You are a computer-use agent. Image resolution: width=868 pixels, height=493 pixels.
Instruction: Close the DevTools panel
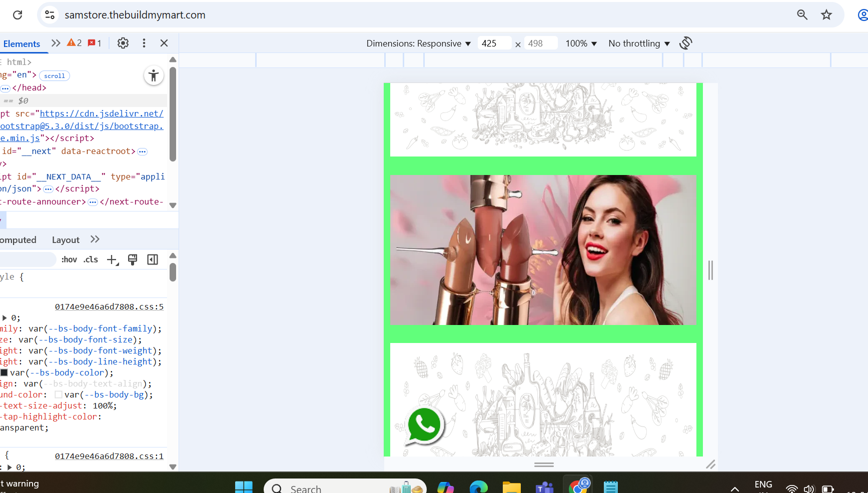click(164, 43)
